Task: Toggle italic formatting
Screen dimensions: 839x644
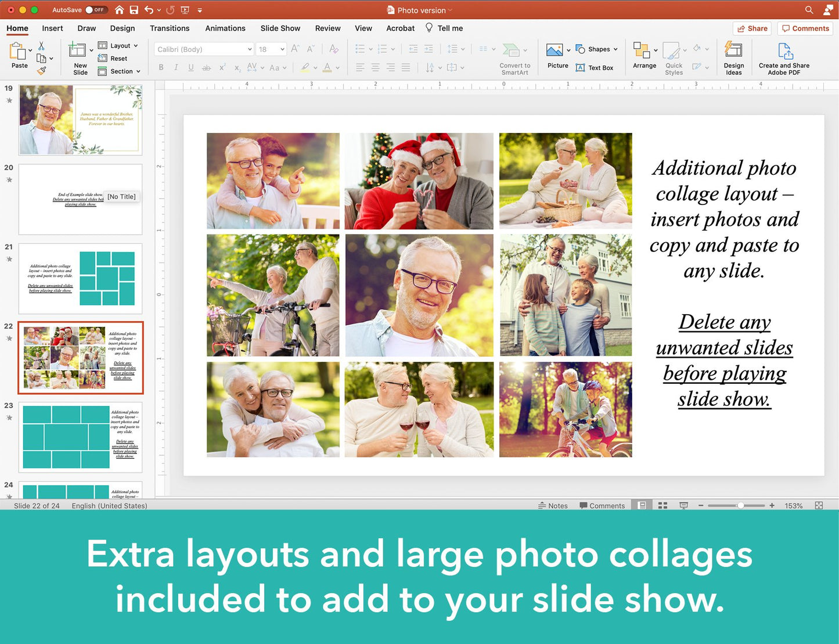Action: click(x=176, y=67)
